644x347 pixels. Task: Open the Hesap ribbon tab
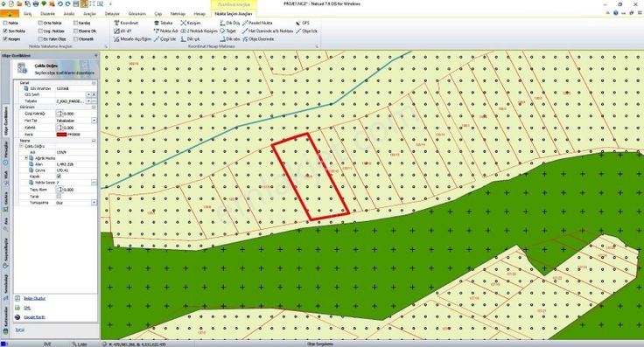click(199, 13)
